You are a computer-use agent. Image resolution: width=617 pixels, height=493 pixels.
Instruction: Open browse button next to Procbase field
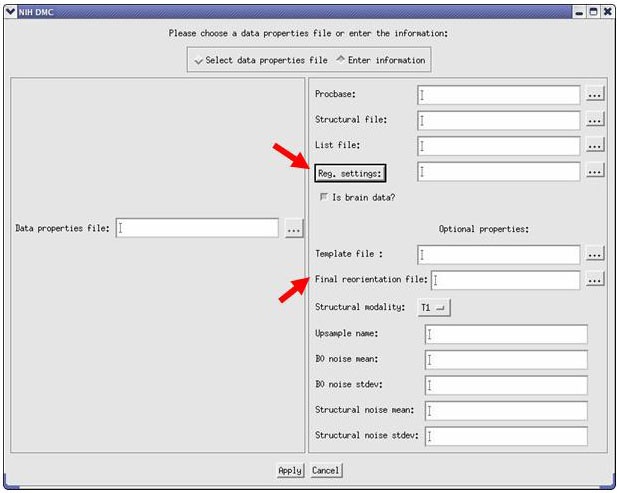pyautogui.click(x=595, y=94)
